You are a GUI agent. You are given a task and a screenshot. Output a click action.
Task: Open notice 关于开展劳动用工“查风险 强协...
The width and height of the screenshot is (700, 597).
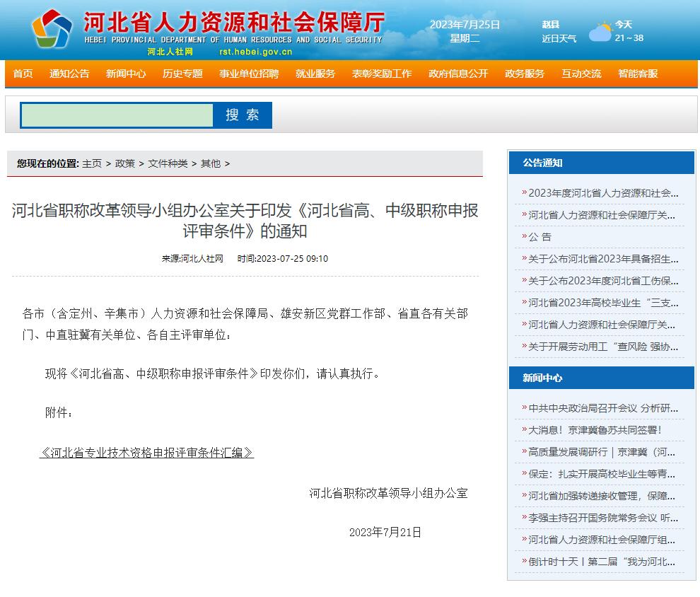click(x=603, y=347)
